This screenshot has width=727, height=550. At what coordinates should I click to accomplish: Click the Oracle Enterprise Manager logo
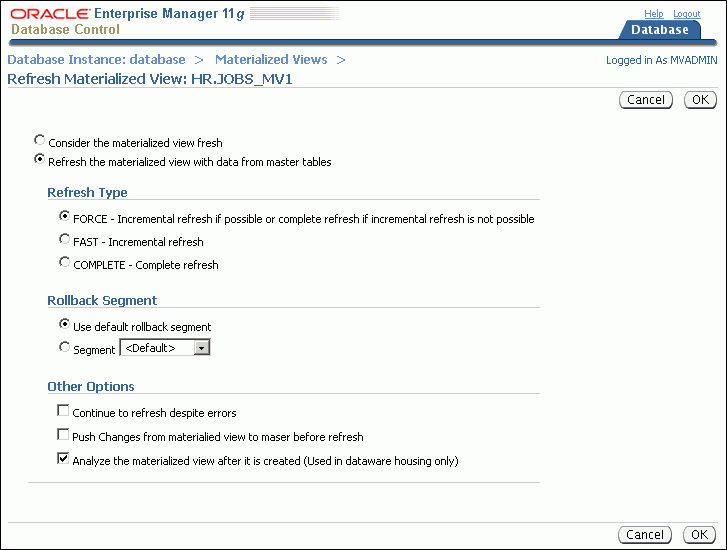click(130, 21)
